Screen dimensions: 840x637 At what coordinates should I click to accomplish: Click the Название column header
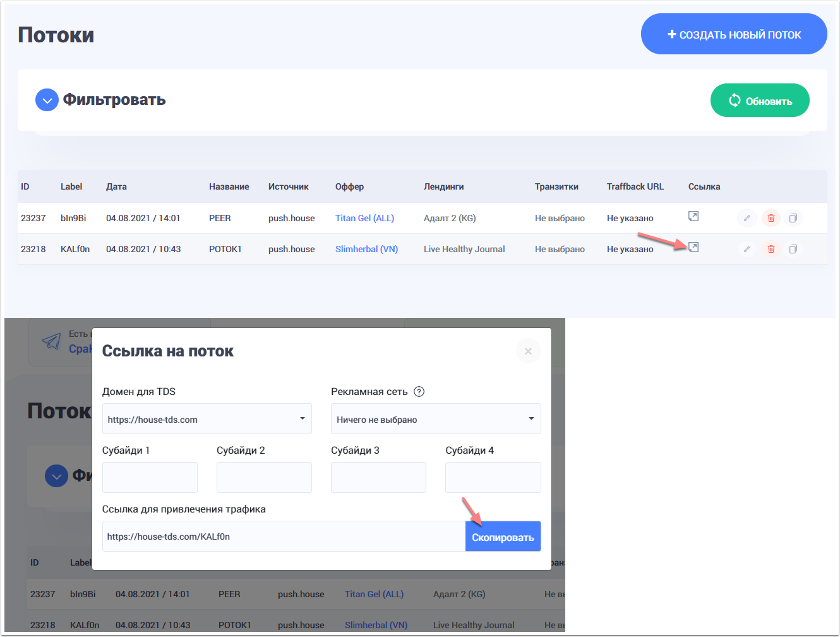point(229,186)
